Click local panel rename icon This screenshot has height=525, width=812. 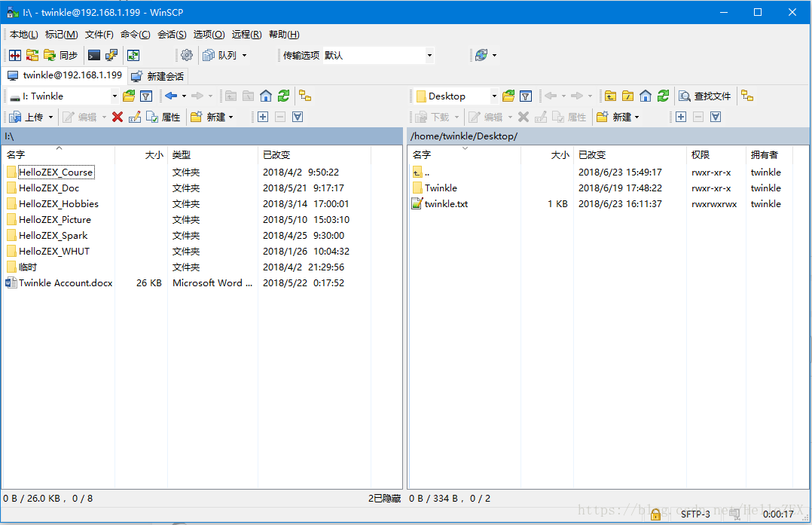click(x=135, y=117)
